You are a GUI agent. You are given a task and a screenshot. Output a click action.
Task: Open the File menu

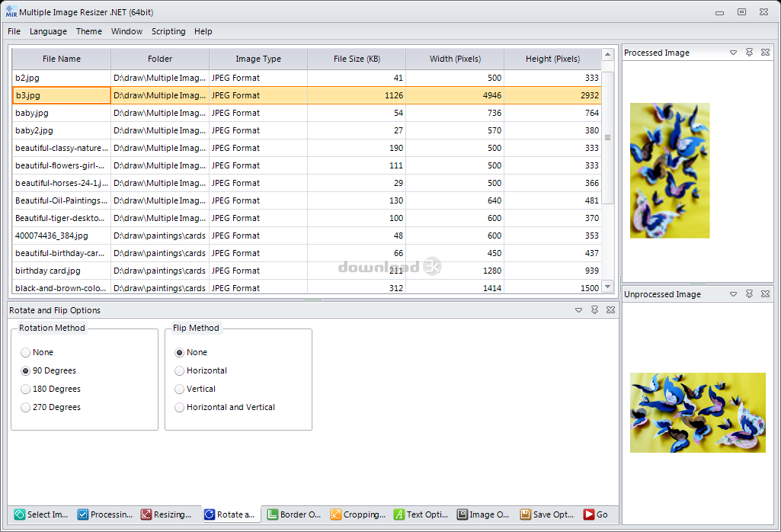14,31
